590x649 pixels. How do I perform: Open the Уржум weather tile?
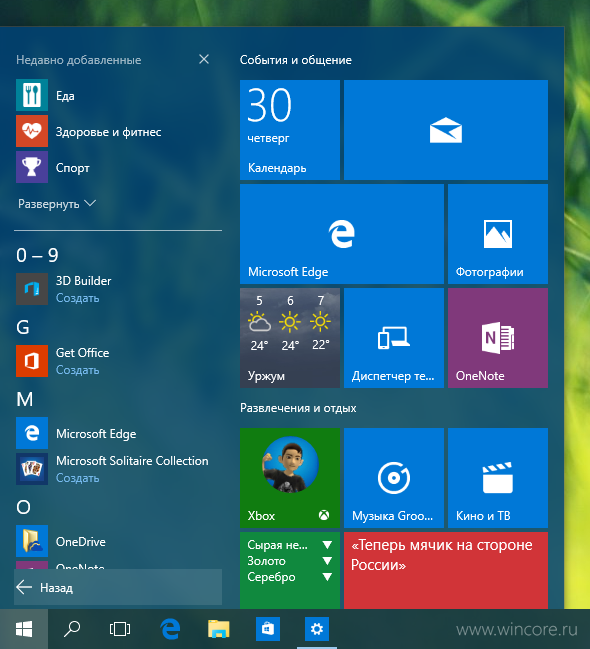click(x=290, y=338)
